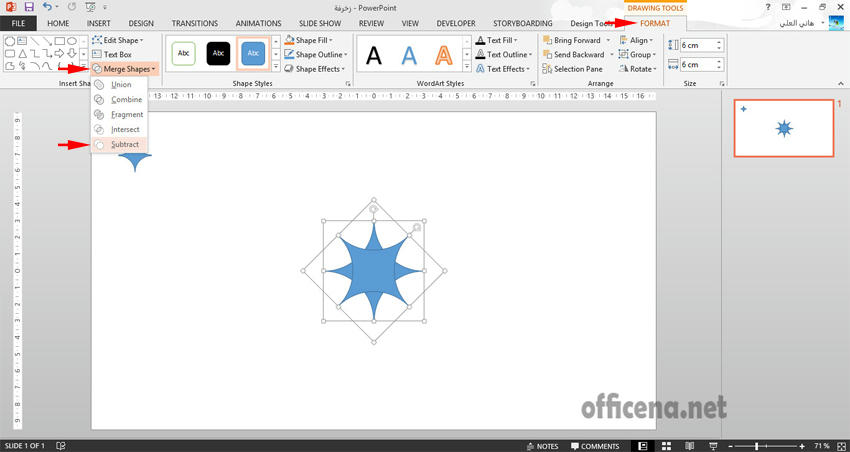
Task: Click the Save icon in quick access toolbar
Action: coord(29,7)
